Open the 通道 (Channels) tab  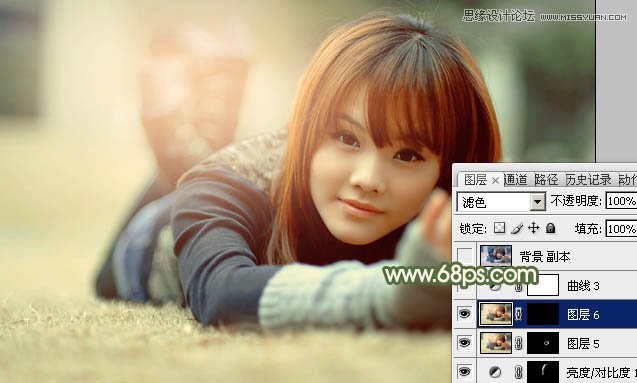tap(516, 180)
